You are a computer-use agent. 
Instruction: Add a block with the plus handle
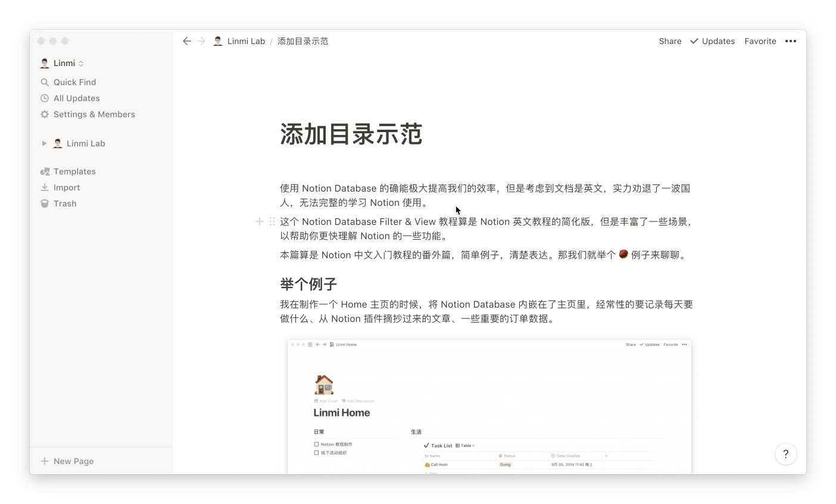click(260, 221)
